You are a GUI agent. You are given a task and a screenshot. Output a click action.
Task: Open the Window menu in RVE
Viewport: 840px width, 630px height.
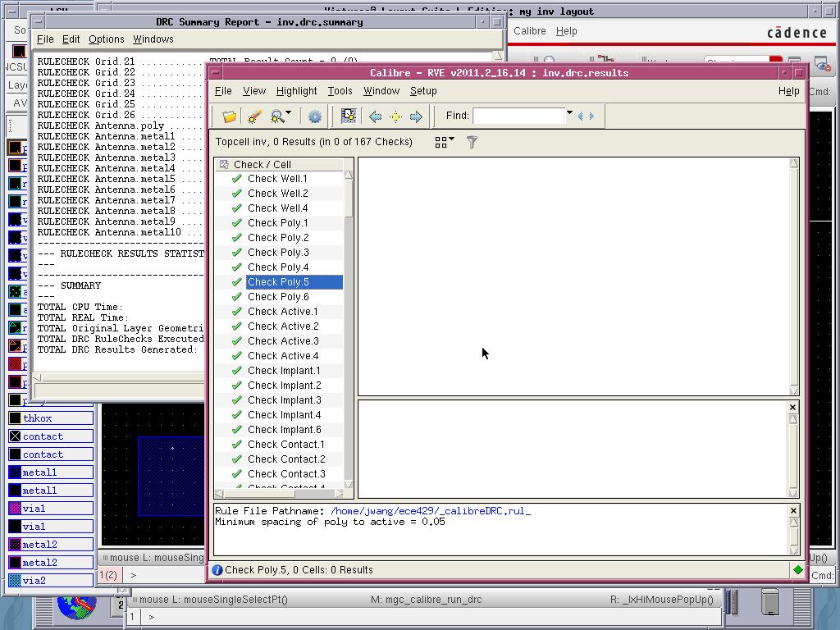click(381, 91)
